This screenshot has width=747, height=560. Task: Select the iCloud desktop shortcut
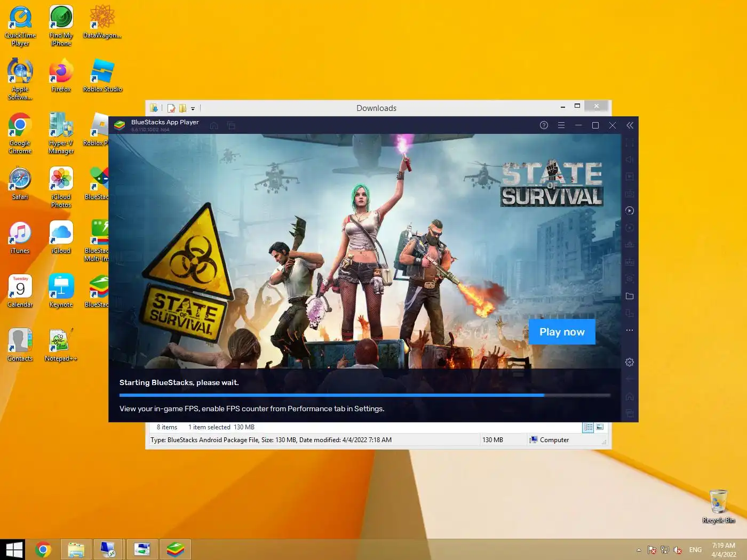point(61,237)
